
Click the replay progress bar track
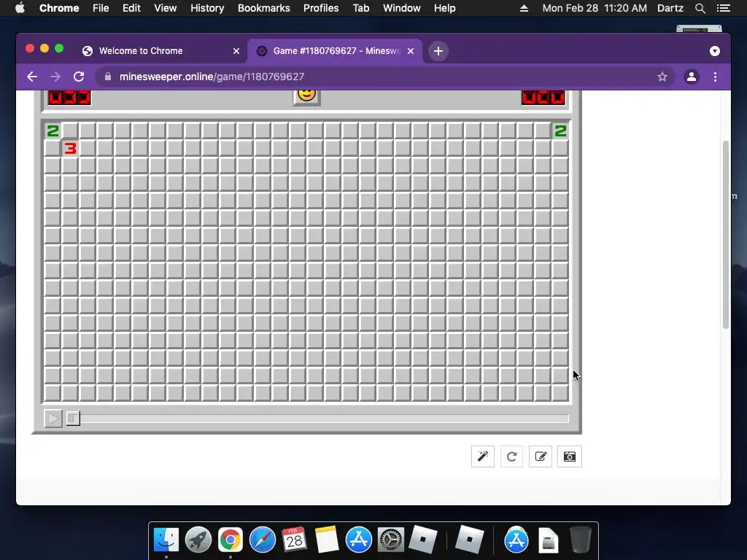pyautogui.click(x=317, y=418)
